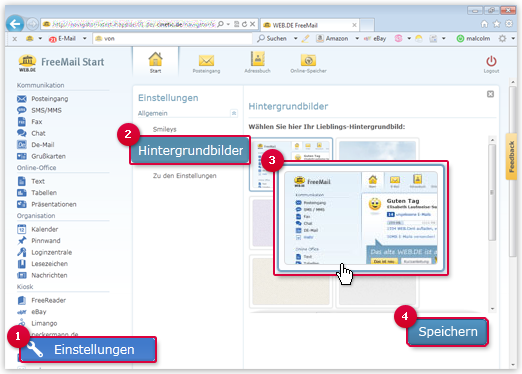Open Text in Online-Office
Image resolution: width=522 pixels, height=374 pixels.
tap(31, 181)
